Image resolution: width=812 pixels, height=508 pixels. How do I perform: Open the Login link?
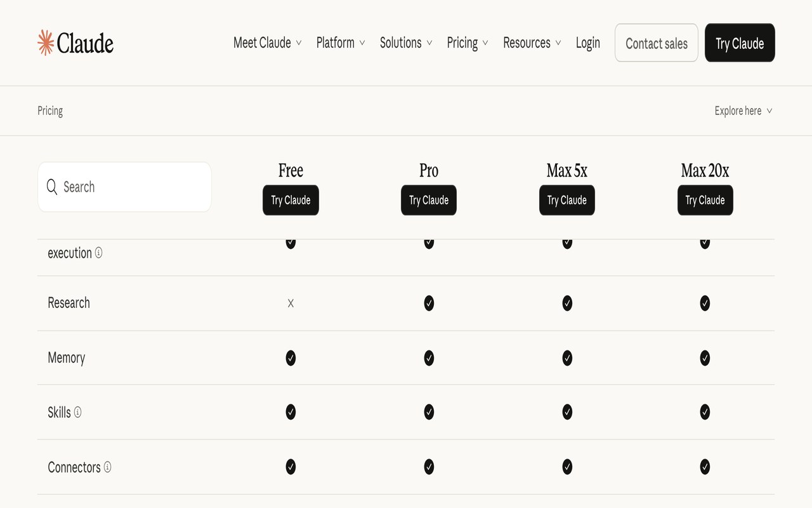[x=588, y=43]
